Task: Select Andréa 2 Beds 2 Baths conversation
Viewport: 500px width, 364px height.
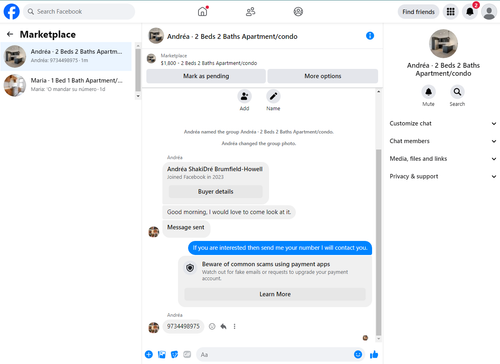Action: [x=66, y=56]
